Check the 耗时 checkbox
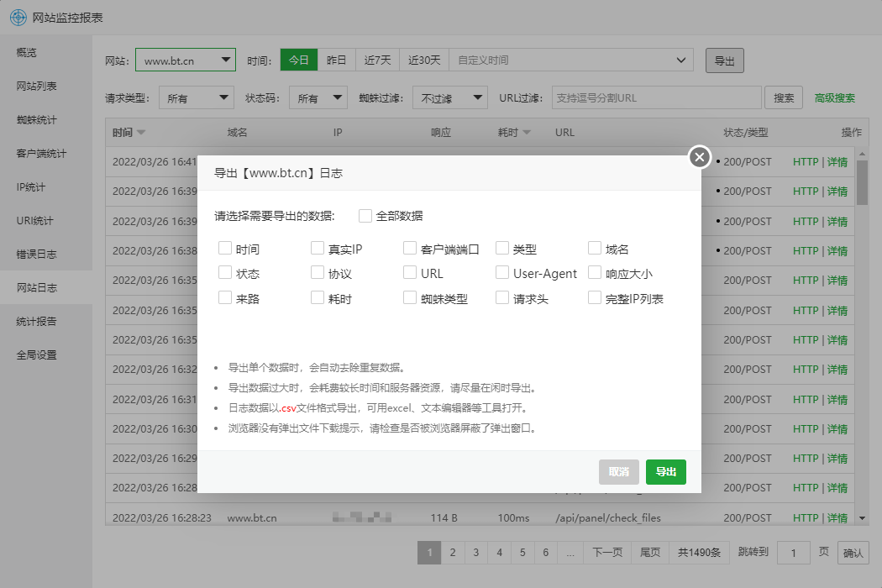The height and width of the screenshot is (588, 882). click(x=318, y=297)
